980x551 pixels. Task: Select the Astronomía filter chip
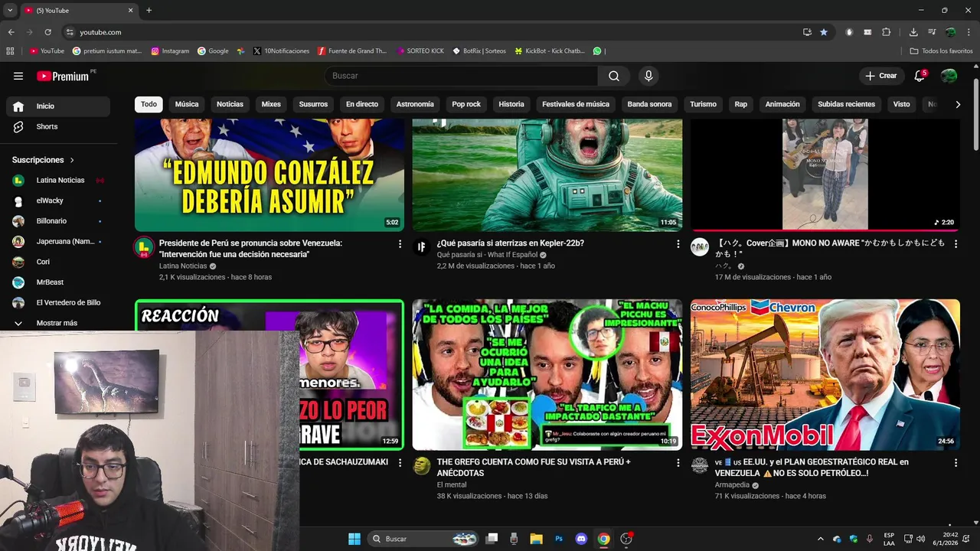415,104
